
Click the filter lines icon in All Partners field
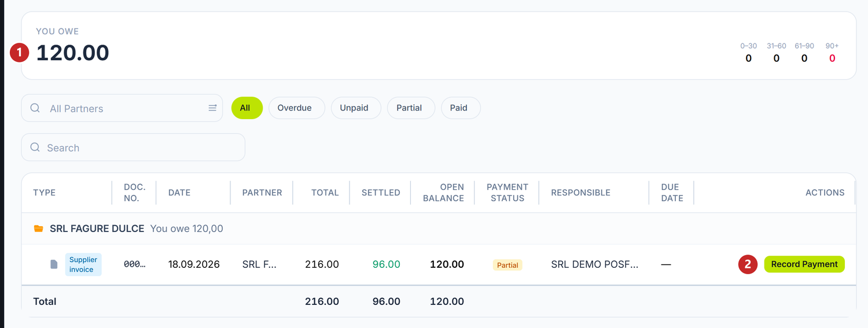(x=212, y=108)
